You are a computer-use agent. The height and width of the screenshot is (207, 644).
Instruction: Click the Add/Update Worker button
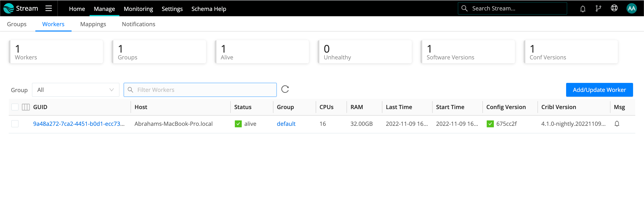coord(599,90)
